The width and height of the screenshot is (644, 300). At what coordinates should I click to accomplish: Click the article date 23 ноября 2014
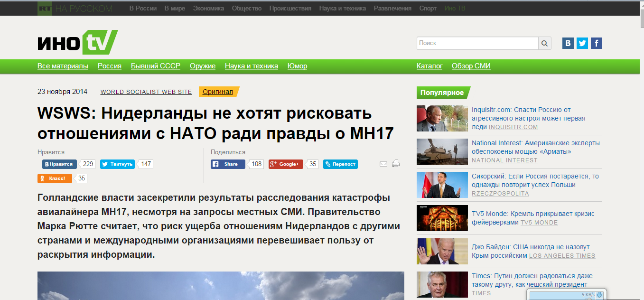click(63, 92)
